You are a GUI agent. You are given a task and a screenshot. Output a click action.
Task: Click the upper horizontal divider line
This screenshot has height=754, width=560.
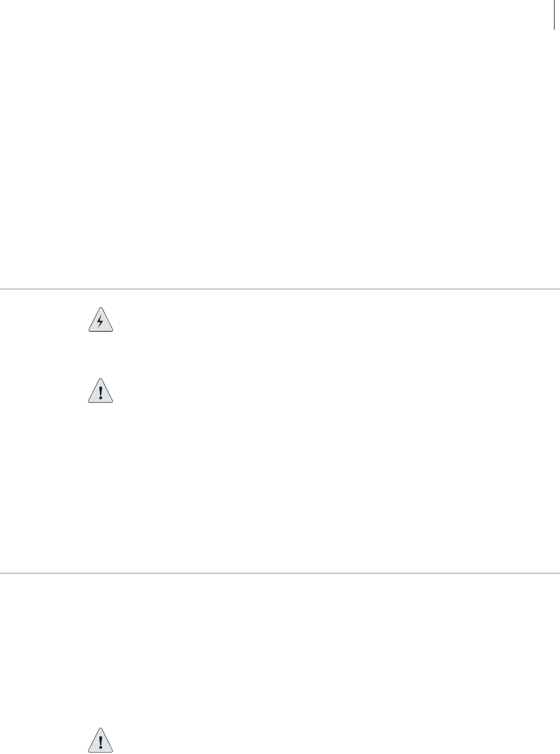[280, 289]
